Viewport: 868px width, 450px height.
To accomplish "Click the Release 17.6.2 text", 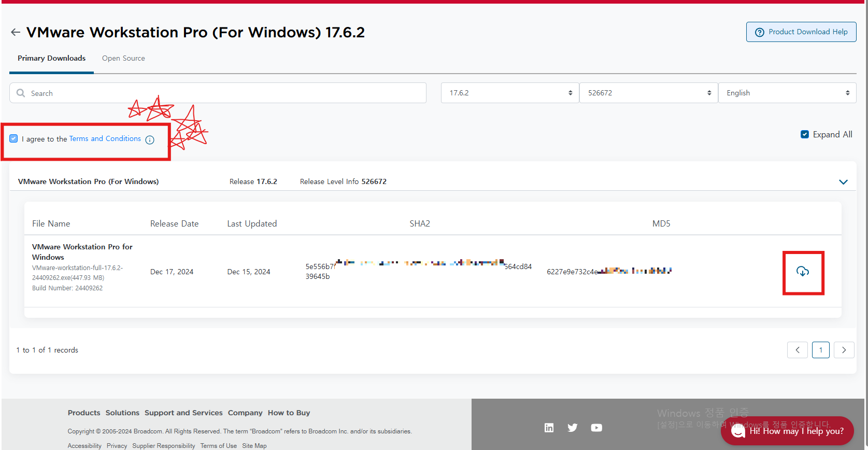I will pos(253,181).
